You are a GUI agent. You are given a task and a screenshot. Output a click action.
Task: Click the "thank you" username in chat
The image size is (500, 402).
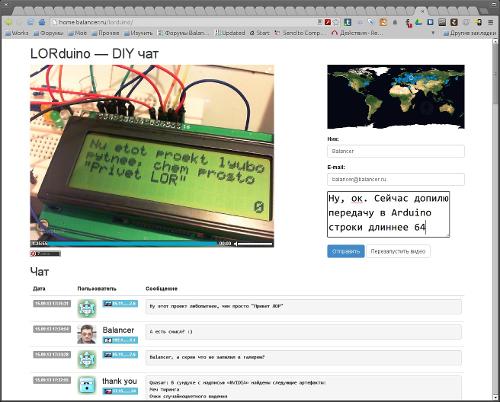click(120, 381)
